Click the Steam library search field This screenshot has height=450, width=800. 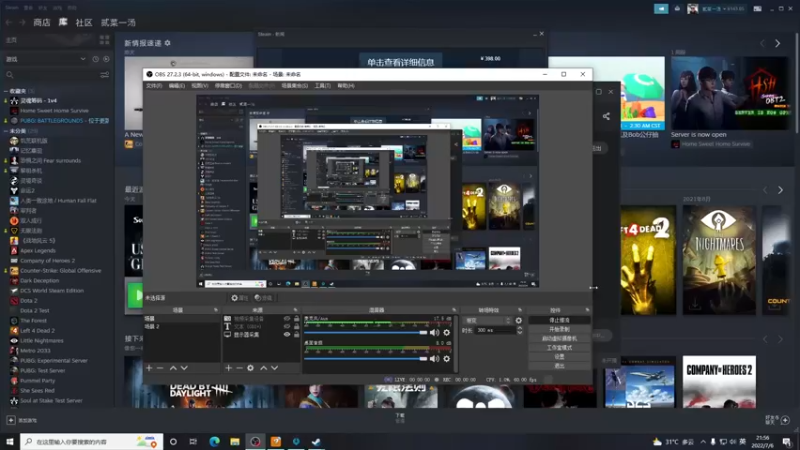click(51, 75)
